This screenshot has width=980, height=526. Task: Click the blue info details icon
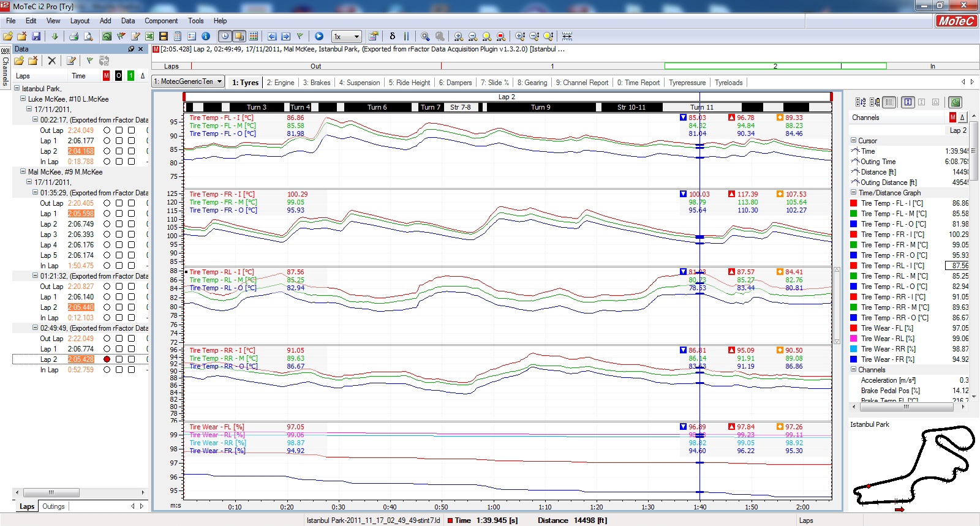point(206,36)
